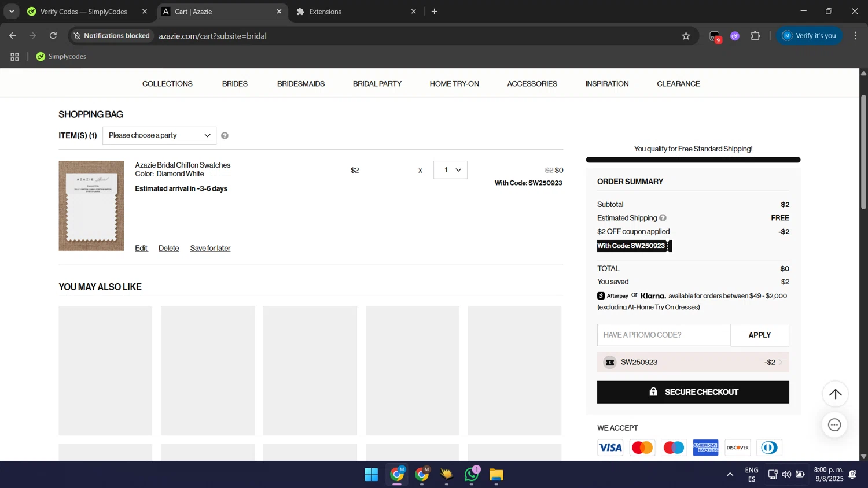Viewport: 868px width, 488px height.
Task: Open the BRIDAL PARTY menu
Action: [377, 84]
